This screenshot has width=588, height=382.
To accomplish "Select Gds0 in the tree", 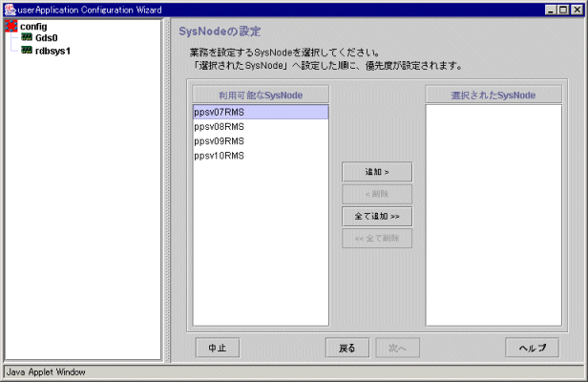I will [x=47, y=38].
